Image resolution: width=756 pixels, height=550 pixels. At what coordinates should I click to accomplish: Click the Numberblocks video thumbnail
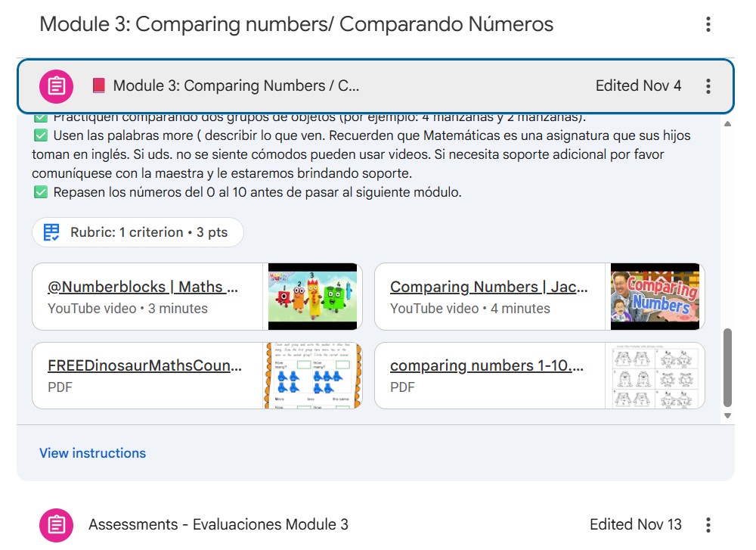[x=312, y=297]
